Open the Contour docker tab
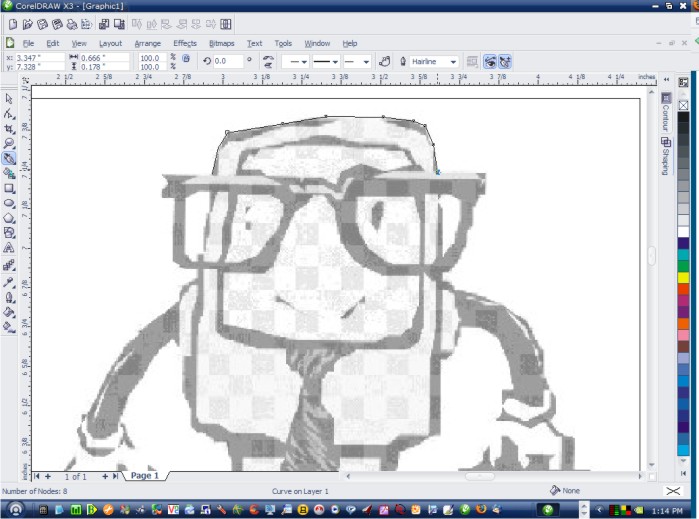 point(666,112)
